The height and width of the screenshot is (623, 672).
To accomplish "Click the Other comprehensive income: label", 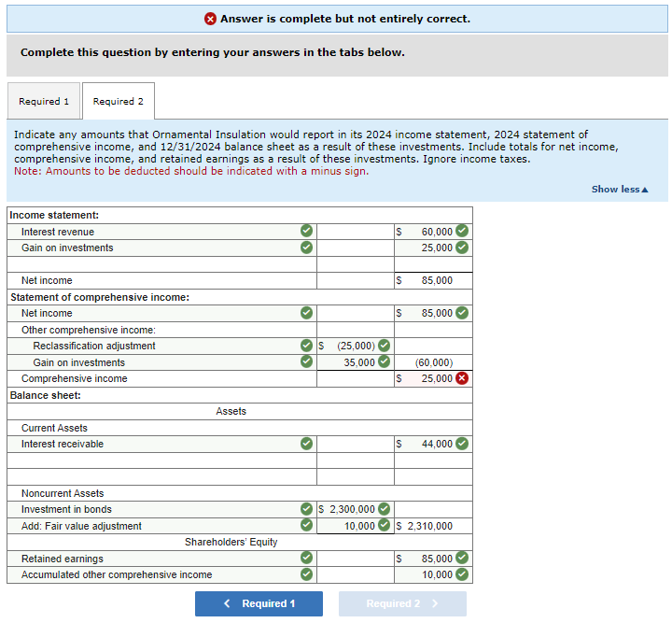I will 89,330.
